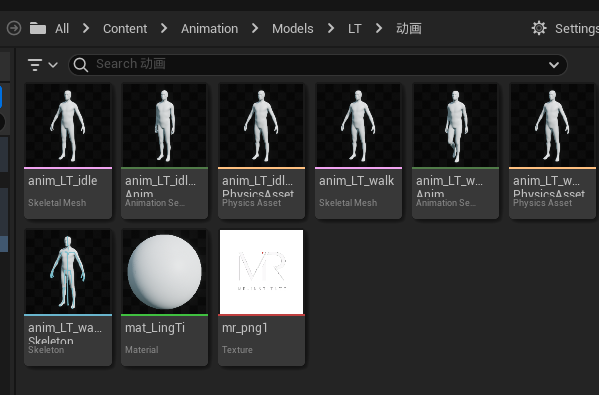Select anim_LT_walk Skeletal Mesh thumbnail

(359, 125)
